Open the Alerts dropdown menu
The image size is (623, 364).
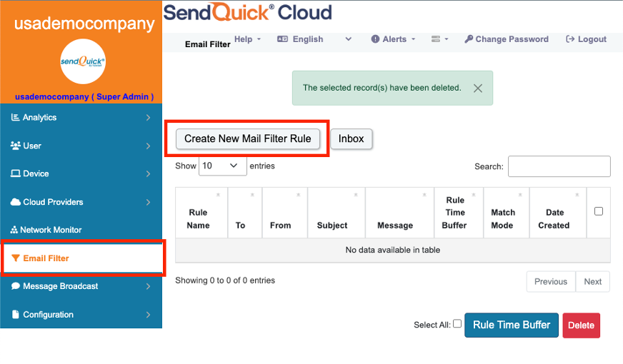[394, 39]
